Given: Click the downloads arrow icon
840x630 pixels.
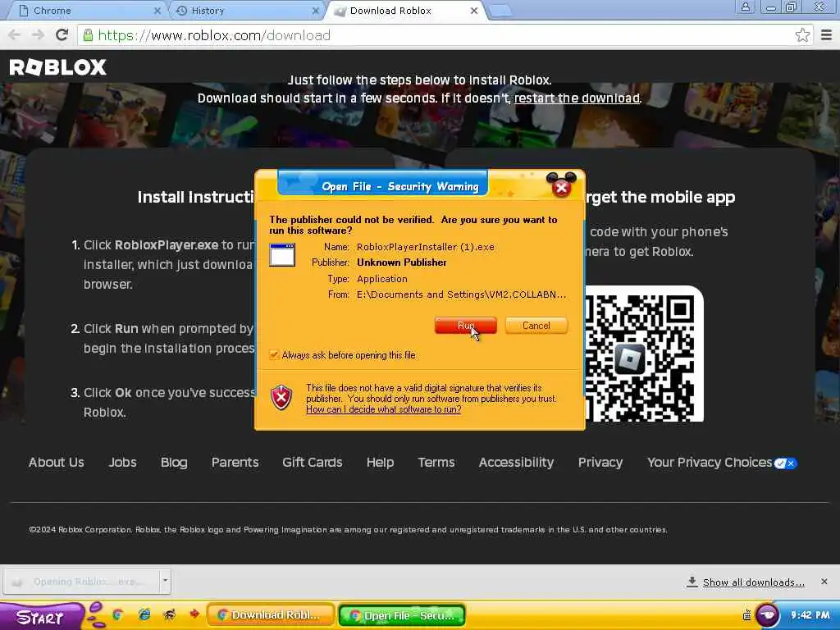Looking at the screenshot, I should [692, 582].
